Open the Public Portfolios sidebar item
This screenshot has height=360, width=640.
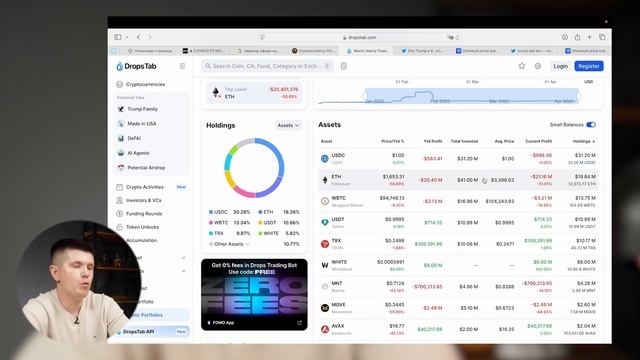click(x=148, y=315)
